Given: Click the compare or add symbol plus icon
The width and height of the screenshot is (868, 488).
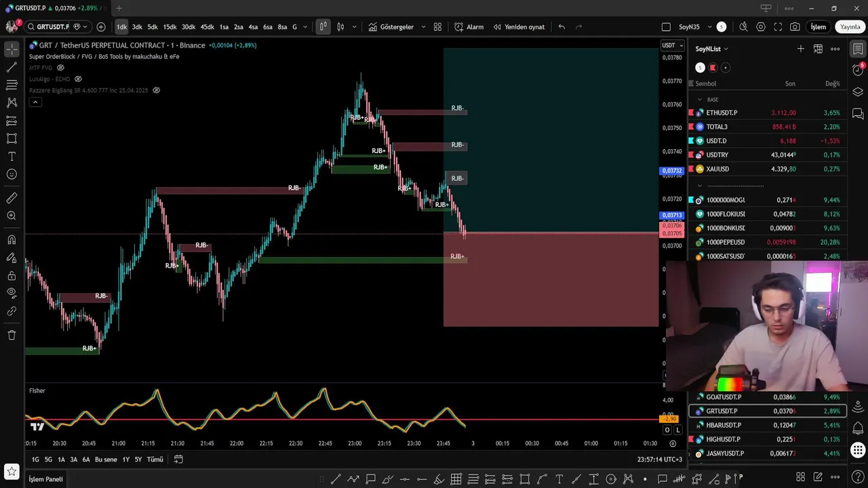Looking at the screenshot, I should [101, 27].
